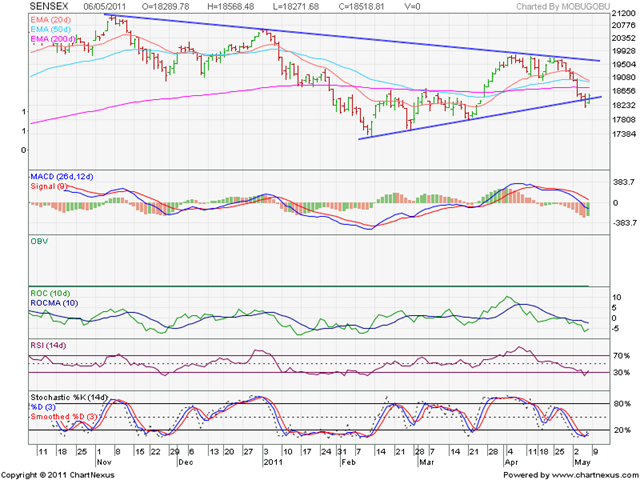The image size is (640, 480).
Task: Click the Nov month label on time axis
Action: [104, 462]
